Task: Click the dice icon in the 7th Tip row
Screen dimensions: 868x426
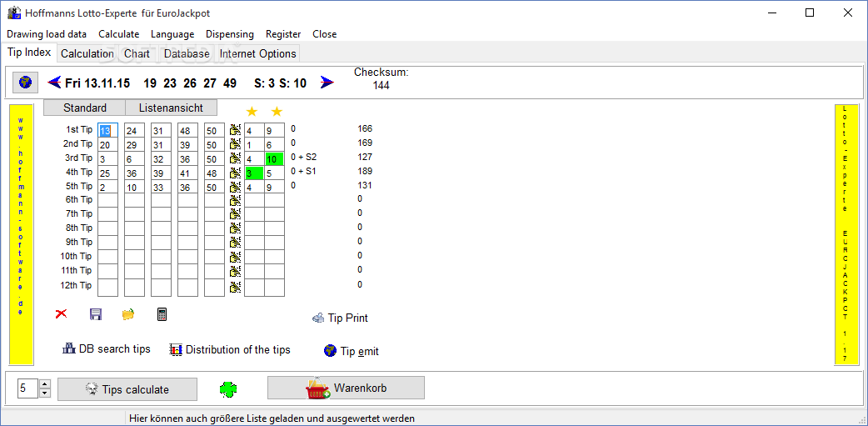Action: [235, 215]
